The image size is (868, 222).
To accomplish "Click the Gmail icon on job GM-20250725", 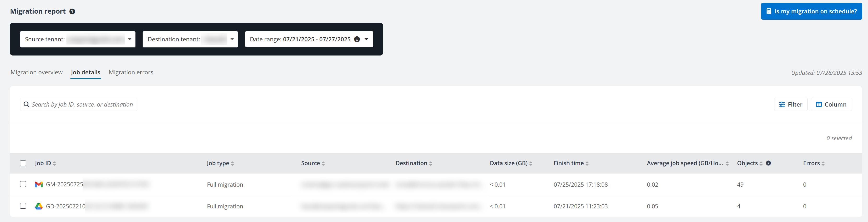I will [39, 184].
